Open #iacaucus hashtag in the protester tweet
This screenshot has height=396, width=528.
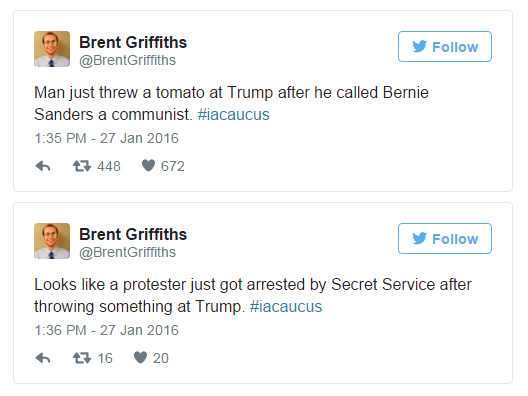[x=286, y=306]
